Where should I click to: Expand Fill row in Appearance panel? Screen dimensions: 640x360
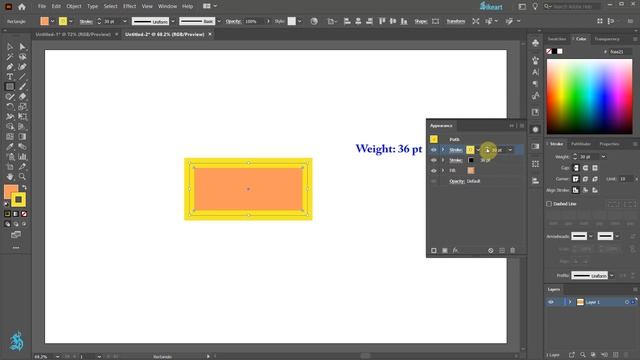coord(443,171)
